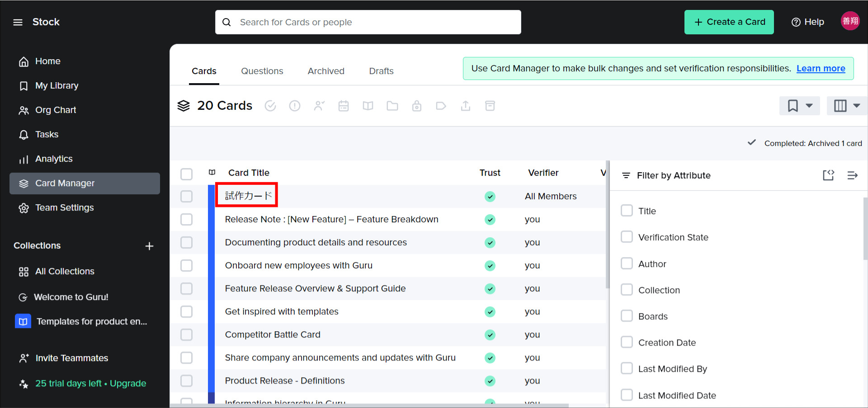Tick the select-all cards checkbox
868x408 pixels.
[186, 174]
